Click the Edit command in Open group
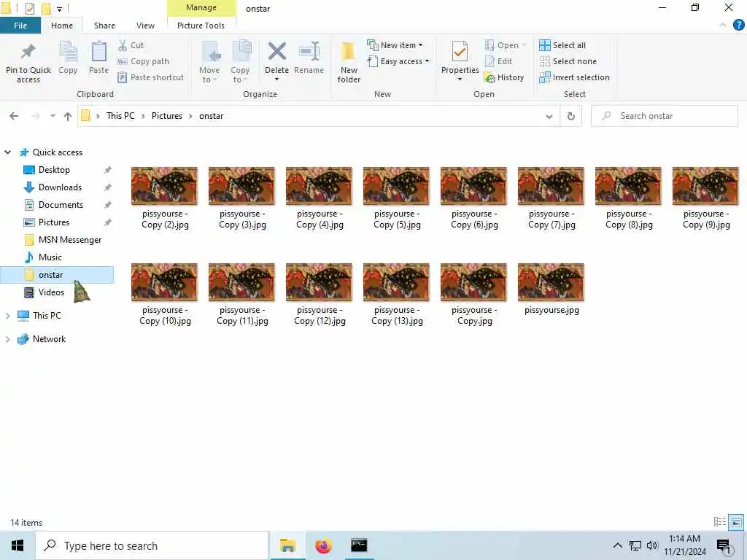 [499, 61]
